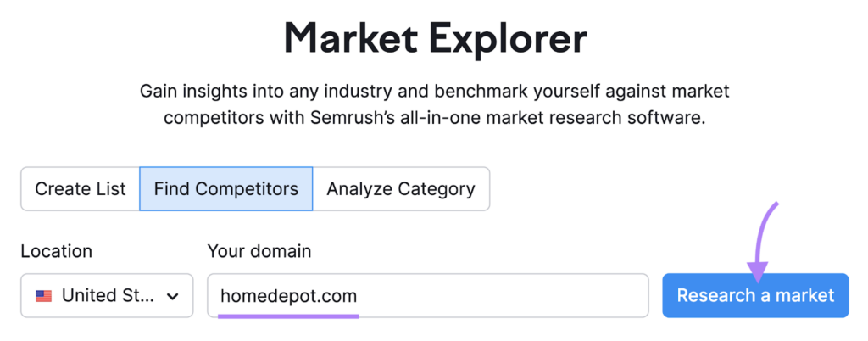
Task: Expand the Location dropdown chevron
Action: 173,296
